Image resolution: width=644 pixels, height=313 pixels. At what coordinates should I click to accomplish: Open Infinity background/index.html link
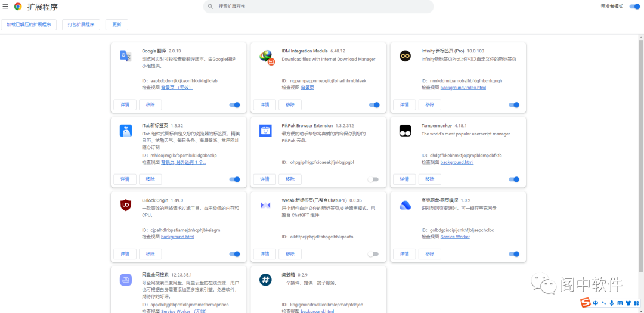point(463,88)
